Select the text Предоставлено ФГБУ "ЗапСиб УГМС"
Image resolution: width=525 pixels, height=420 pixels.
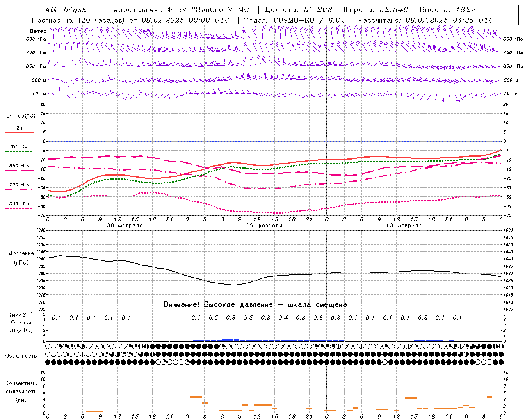coord(178,10)
